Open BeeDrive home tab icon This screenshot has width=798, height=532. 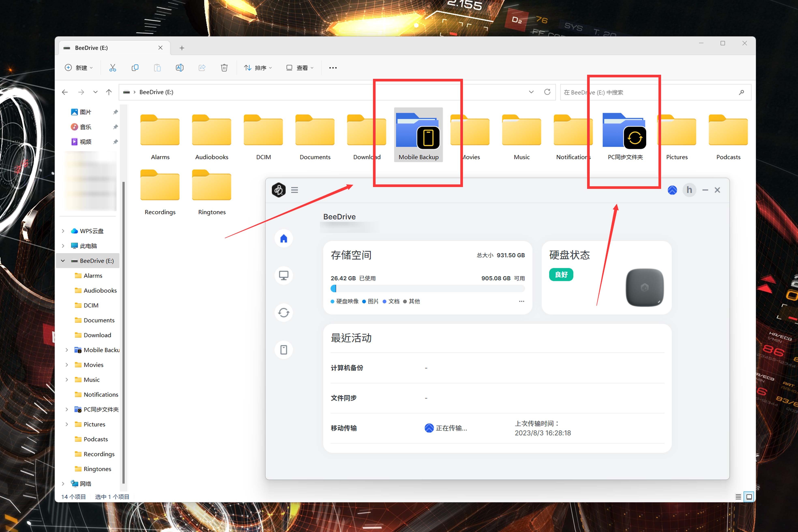tap(284, 238)
